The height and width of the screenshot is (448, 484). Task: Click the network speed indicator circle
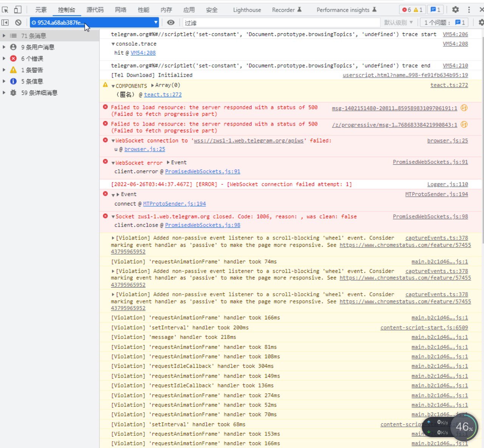coord(464,427)
